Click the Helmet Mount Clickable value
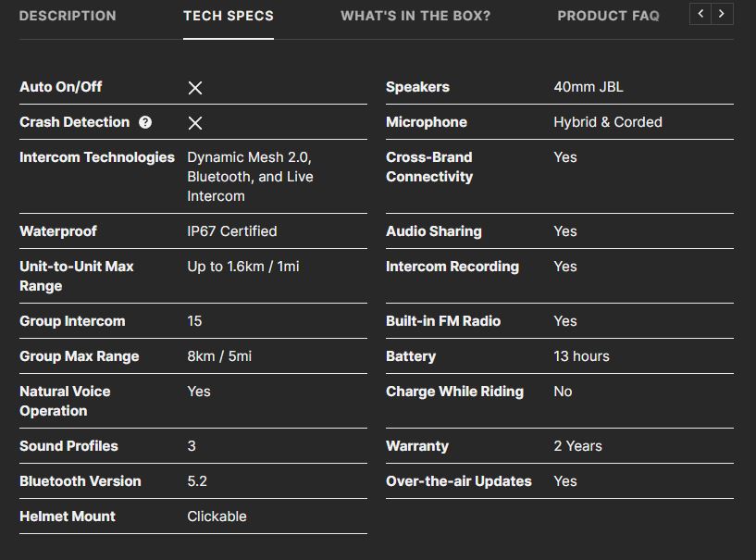The width and height of the screenshot is (756, 560). coord(217,516)
